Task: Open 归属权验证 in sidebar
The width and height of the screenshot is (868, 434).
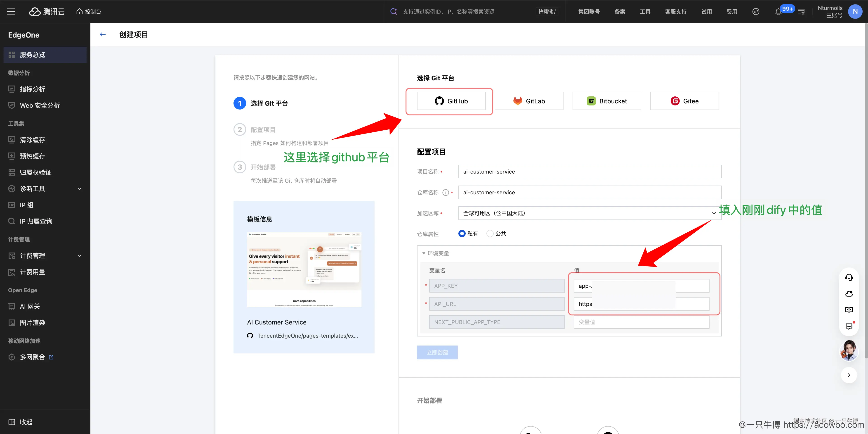Action: click(x=45, y=172)
